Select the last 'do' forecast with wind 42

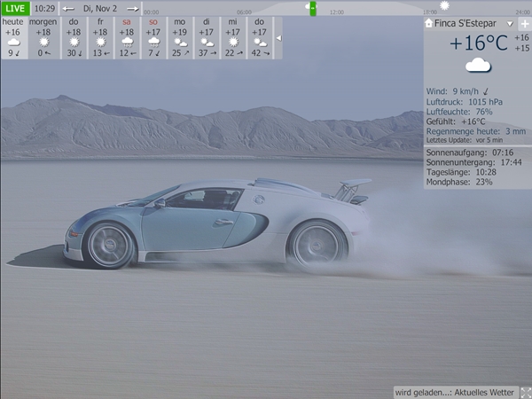[x=260, y=37]
